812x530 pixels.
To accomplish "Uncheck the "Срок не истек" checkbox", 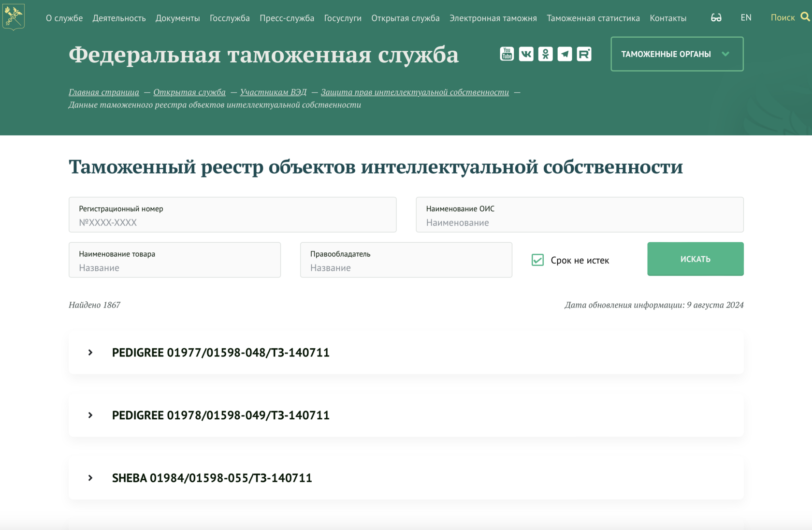I will click(x=537, y=260).
